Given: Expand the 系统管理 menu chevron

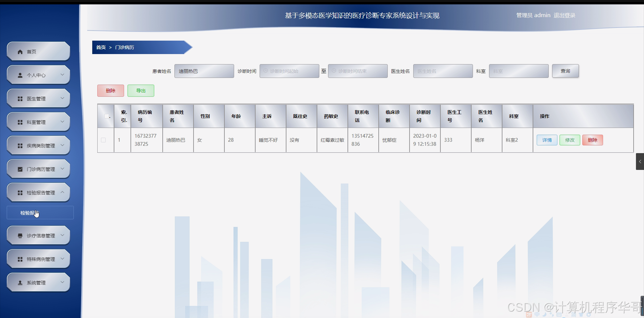Looking at the screenshot, I should (62, 282).
